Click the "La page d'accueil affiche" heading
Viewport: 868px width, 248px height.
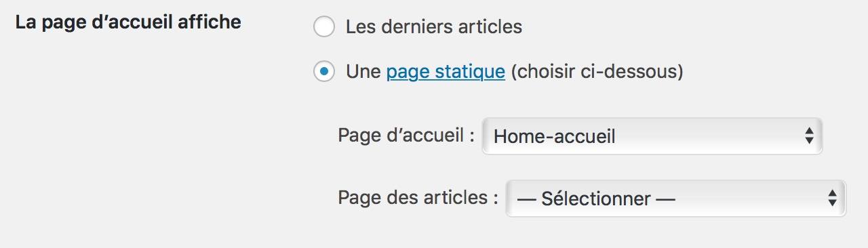click(128, 22)
